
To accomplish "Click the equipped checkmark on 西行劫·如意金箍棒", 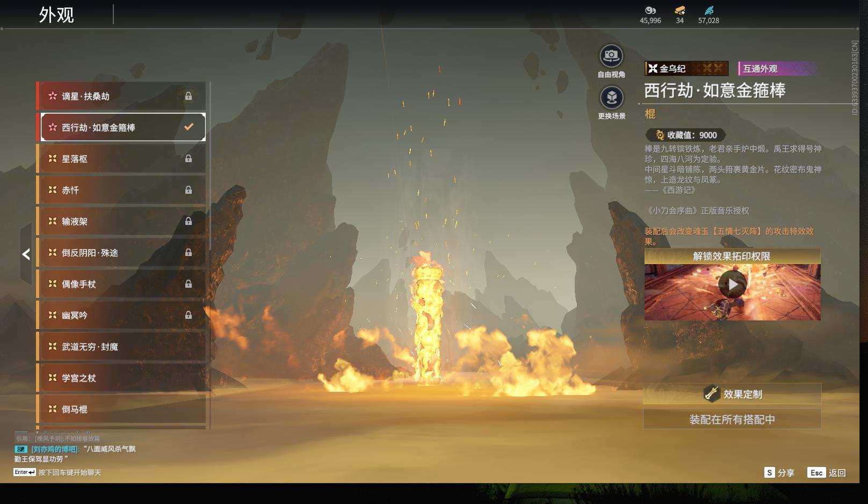I will click(189, 127).
